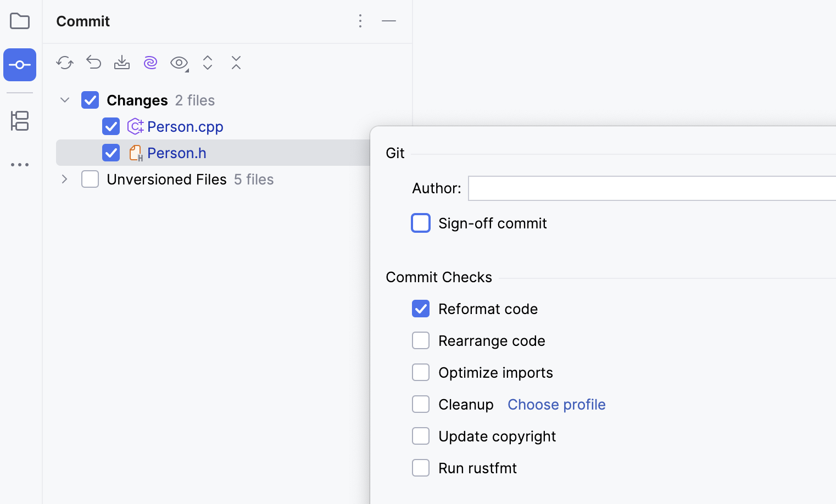Shelve changes silently

[122, 63]
